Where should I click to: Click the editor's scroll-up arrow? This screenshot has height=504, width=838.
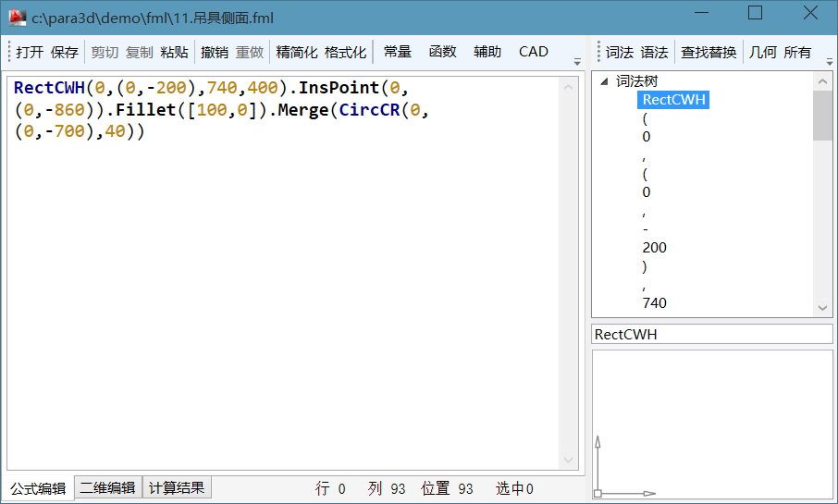click(569, 87)
